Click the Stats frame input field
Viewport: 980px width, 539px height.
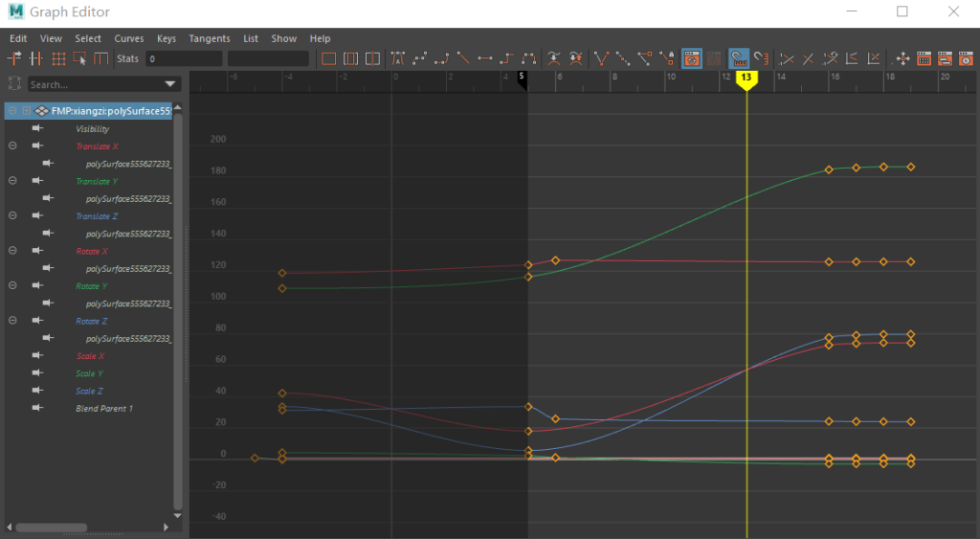(x=184, y=58)
